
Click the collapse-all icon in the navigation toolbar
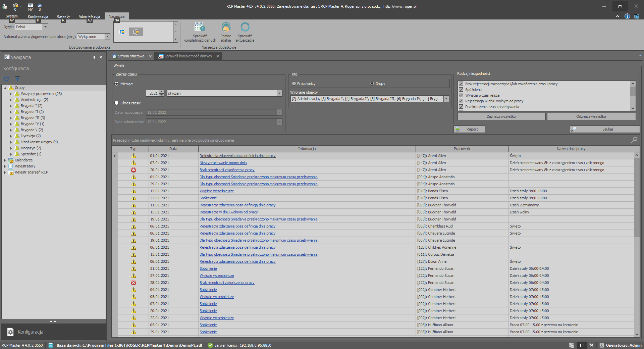[17, 79]
